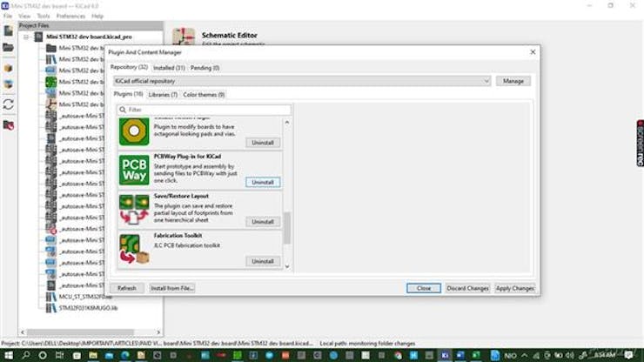Viewport: 644px width, 362px height.
Task: Click the dialog's Close button
Action: [x=424, y=288]
